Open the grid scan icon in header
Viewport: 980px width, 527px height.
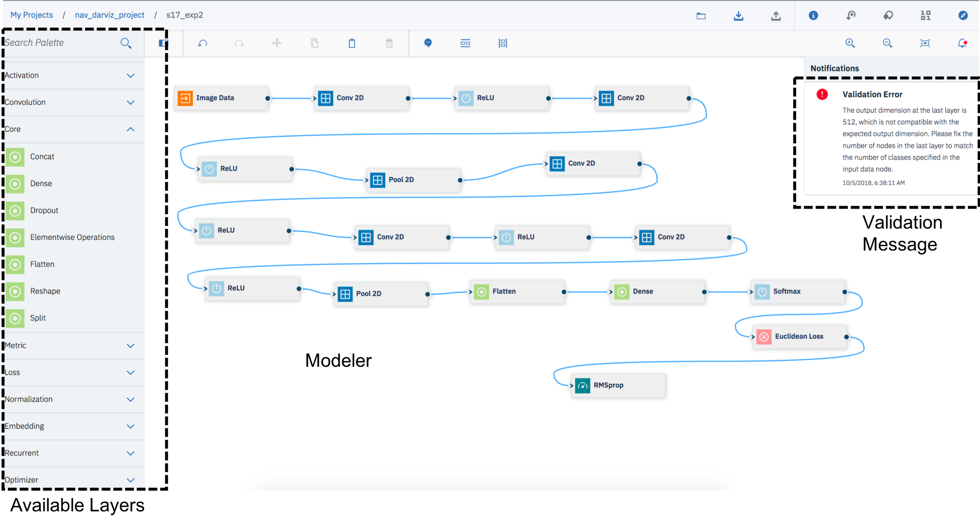[926, 16]
